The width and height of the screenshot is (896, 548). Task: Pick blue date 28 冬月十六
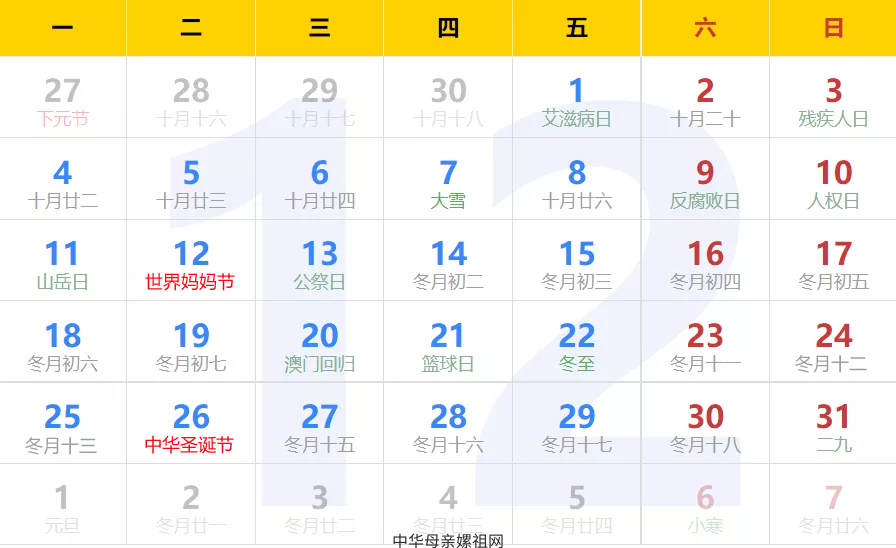[448, 423]
